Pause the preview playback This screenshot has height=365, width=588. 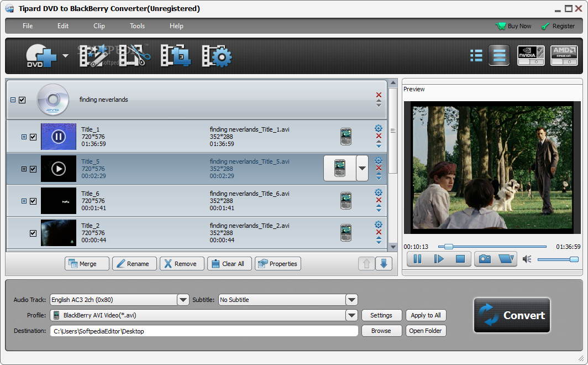[417, 259]
